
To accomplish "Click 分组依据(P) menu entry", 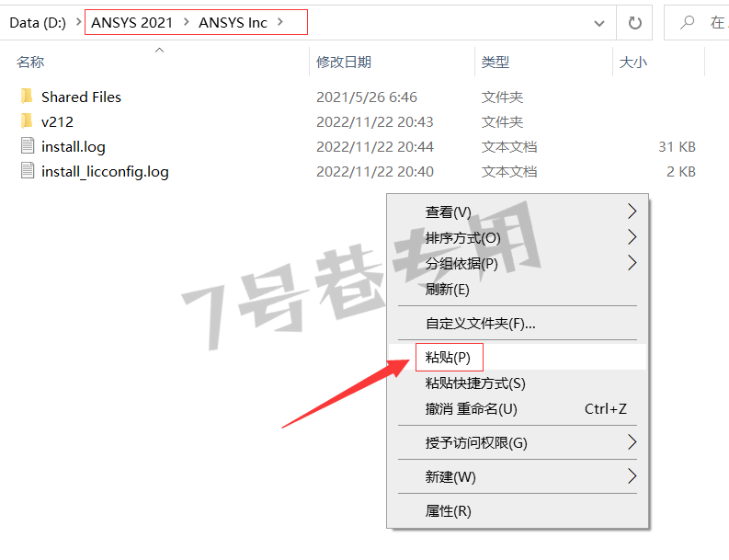I will (x=518, y=264).
